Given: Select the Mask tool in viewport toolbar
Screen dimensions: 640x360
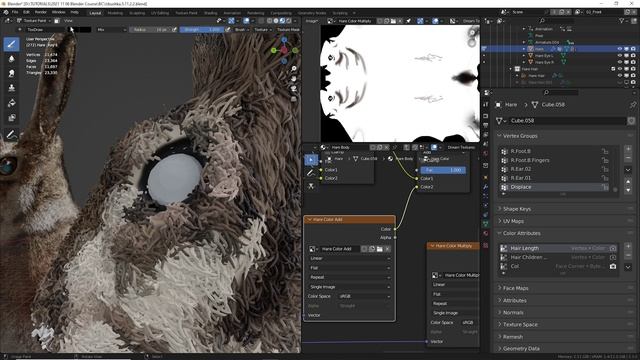Looking at the screenshot, I should 11,118.
